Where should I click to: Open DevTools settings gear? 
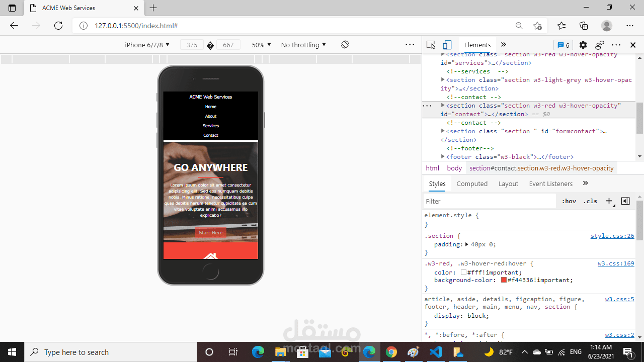click(x=583, y=45)
